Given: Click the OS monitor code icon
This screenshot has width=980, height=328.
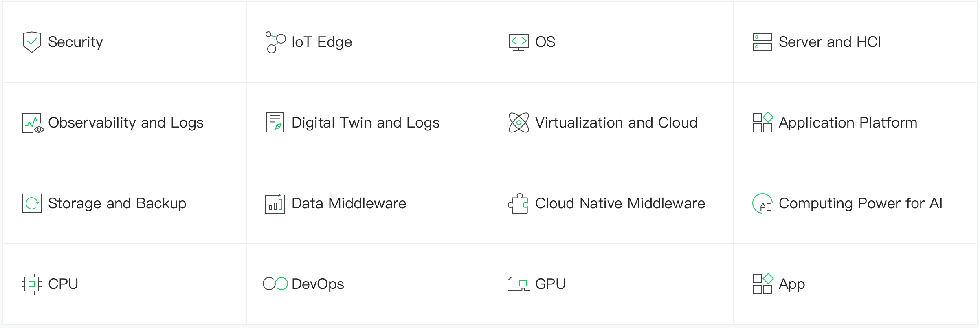Looking at the screenshot, I should pos(519,42).
